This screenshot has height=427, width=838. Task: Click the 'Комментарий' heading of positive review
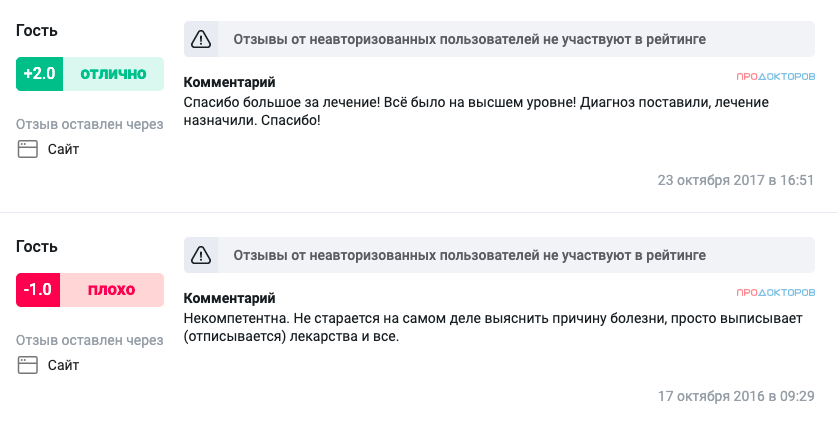[230, 82]
